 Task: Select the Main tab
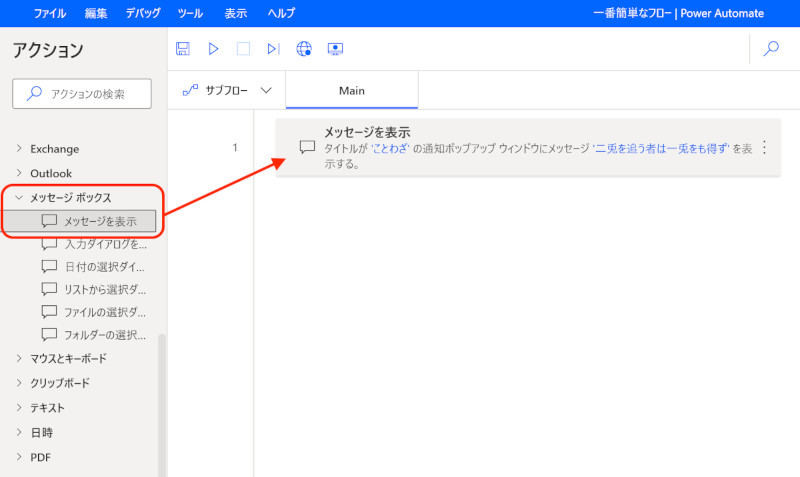click(x=352, y=90)
